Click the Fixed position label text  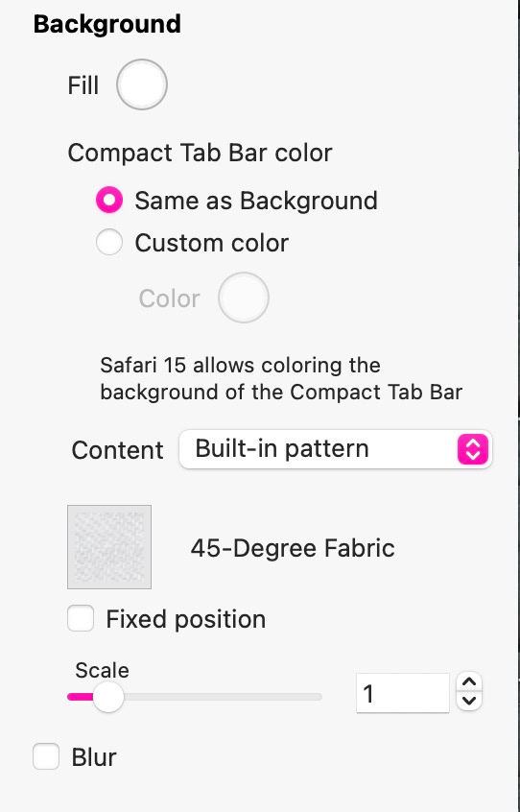(186, 619)
